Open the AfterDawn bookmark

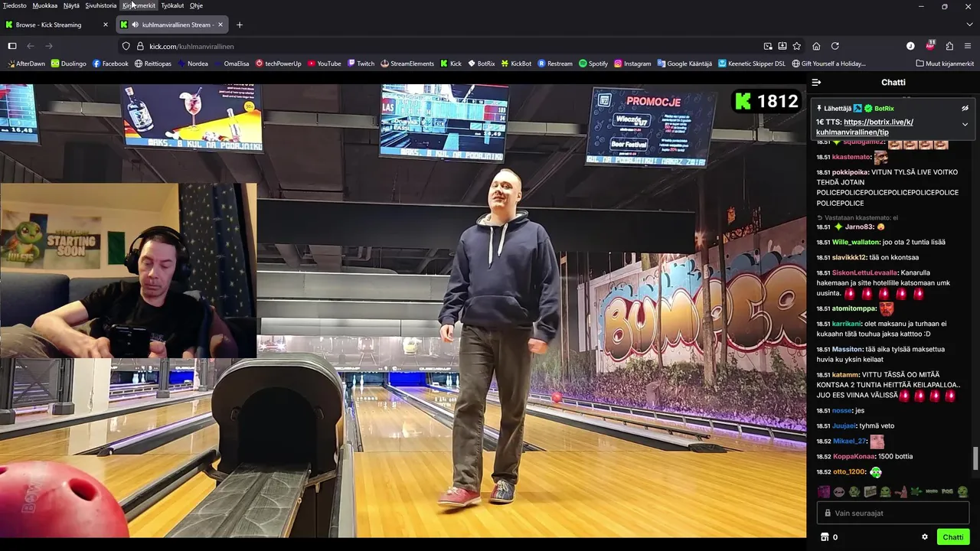pyautogui.click(x=26, y=64)
